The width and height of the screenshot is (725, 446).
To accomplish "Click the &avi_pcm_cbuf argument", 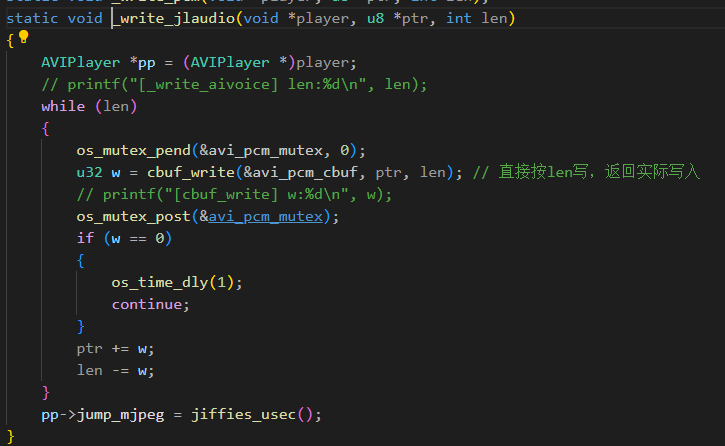I will [x=301, y=172].
